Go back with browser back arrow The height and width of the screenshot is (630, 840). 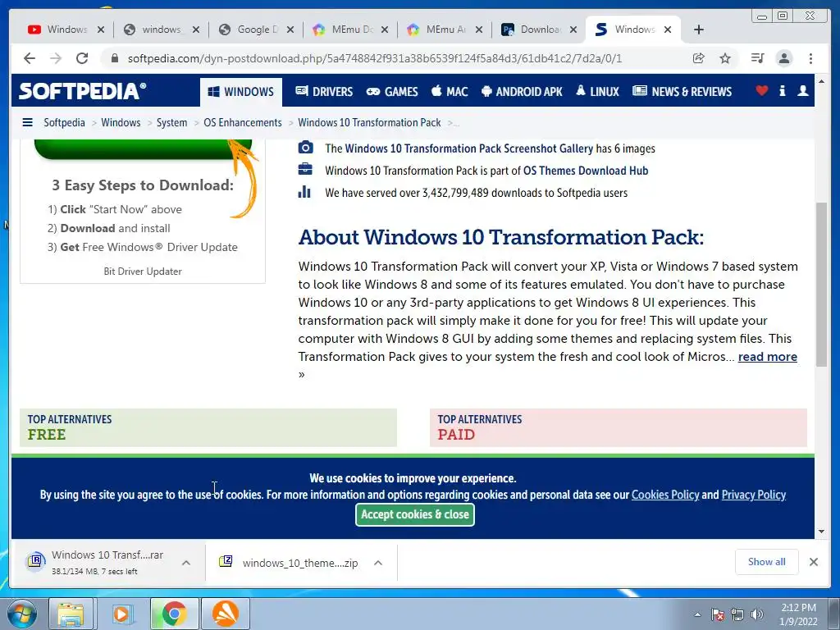(x=30, y=58)
